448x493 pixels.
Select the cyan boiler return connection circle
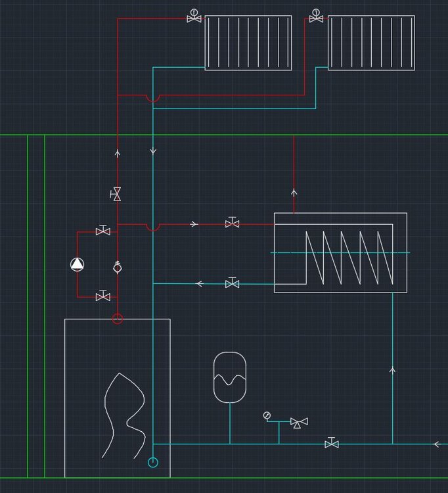point(153,462)
